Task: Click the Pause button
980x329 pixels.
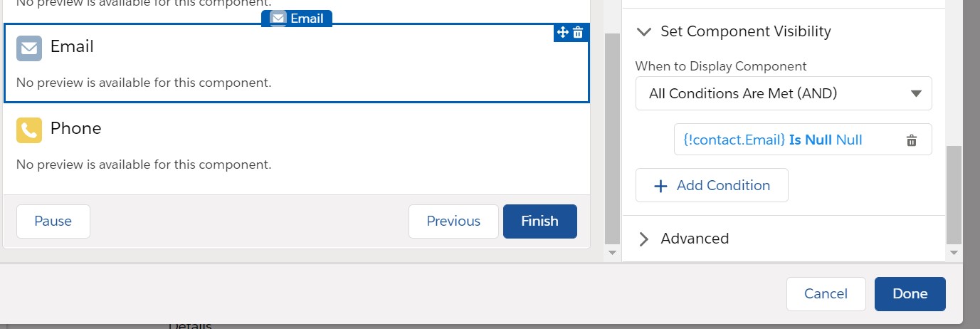Action: coord(53,221)
